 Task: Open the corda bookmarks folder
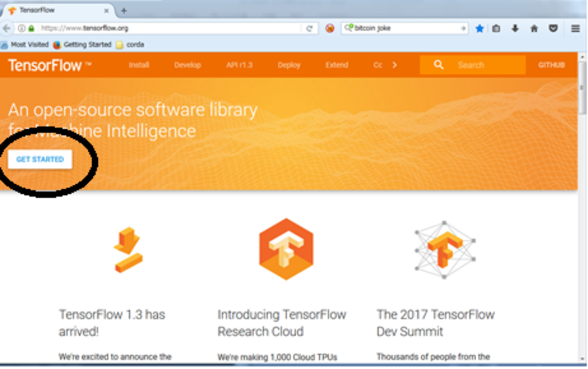pyautogui.click(x=130, y=45)
